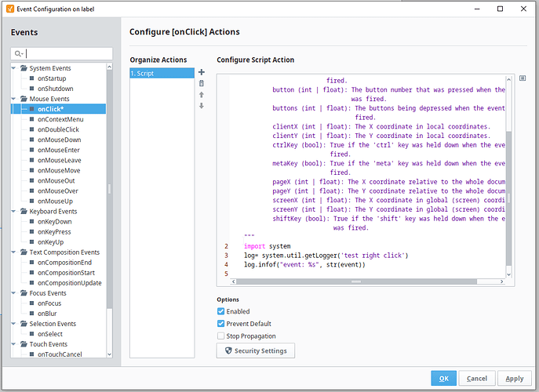Click the script editor expand icon
This screenshot has width=539, height=392.
(x=523, y=78)
